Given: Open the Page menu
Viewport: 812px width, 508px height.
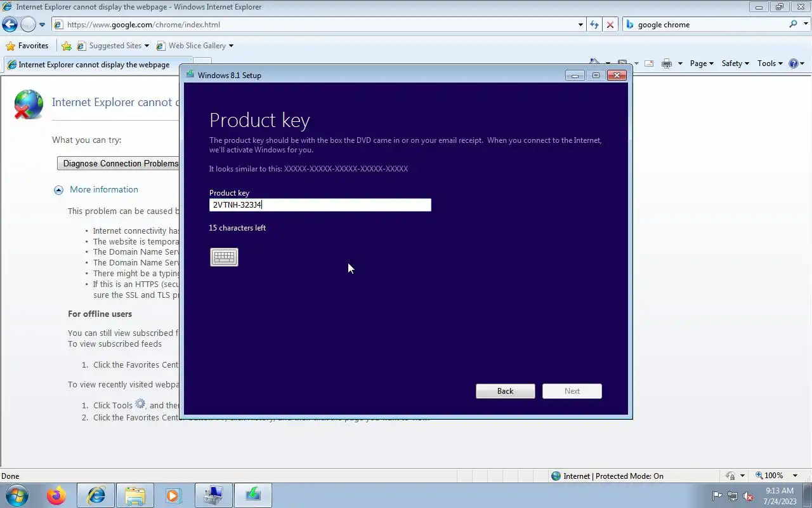Looking at the screenshot, I should pyautogui.click(x=702, y=63).
